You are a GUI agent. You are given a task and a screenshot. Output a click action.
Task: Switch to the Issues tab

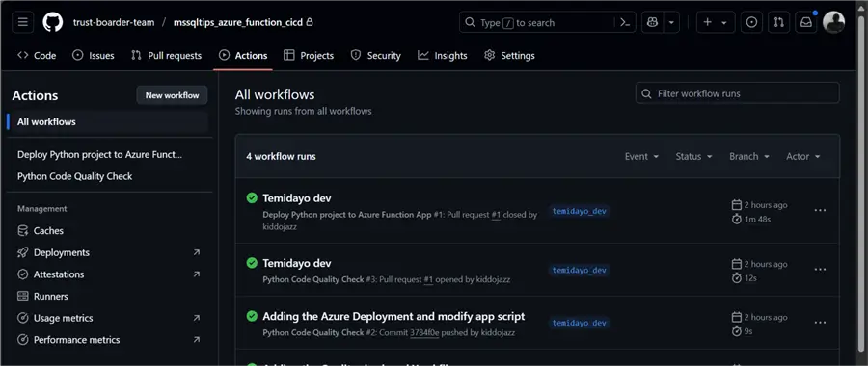[x=94, y=55]
